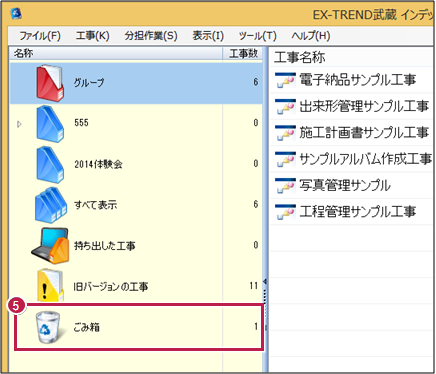
Task: Click icon beside 出来形管理サンプル工事
Action: pyautogui.click(x=285, y=107)
